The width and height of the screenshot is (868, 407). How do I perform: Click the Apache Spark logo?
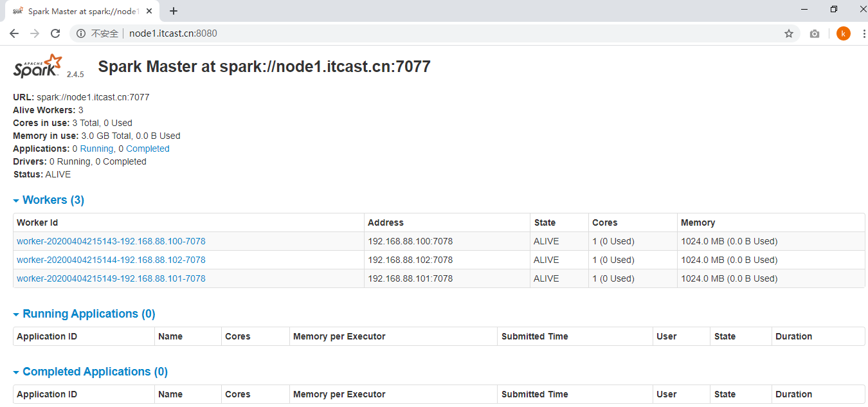coord(38,66)
